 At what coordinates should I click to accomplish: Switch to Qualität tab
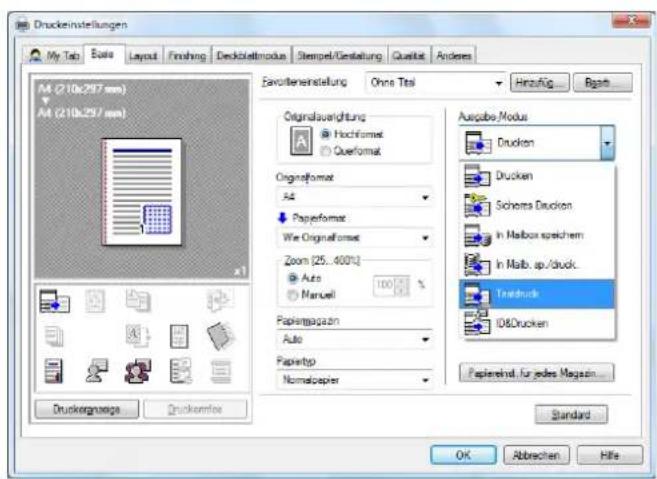[x=409, y=56]
